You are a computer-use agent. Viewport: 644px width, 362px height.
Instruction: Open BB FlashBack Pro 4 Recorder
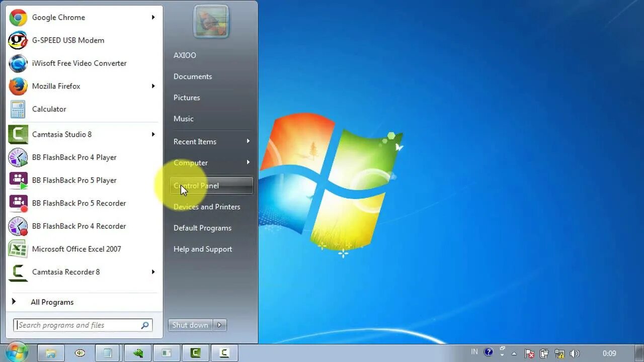click(x=83, y=226)
